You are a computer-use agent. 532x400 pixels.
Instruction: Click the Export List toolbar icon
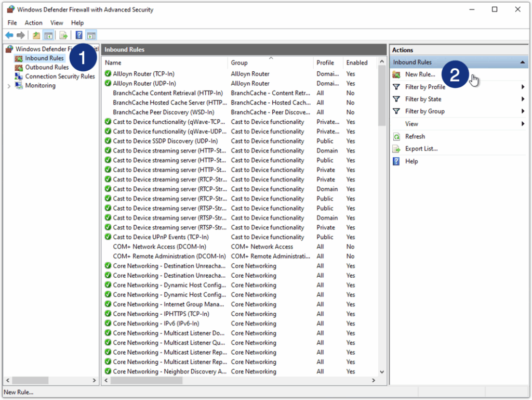[x=63, y=35]
